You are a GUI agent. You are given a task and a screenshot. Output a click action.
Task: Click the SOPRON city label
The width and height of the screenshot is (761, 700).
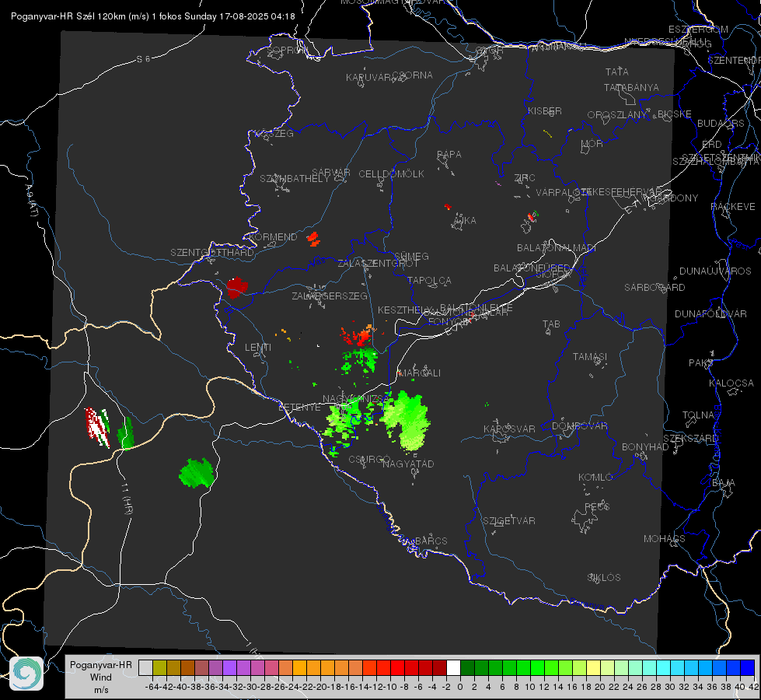click(287, 50)
